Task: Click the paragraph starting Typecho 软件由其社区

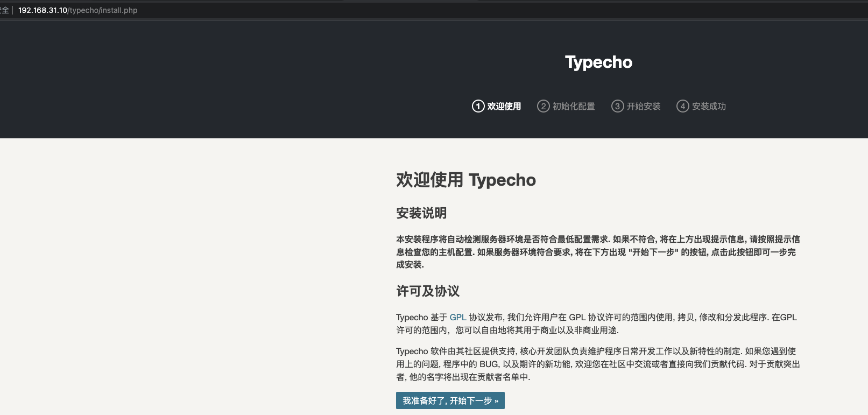Action: 598,364
